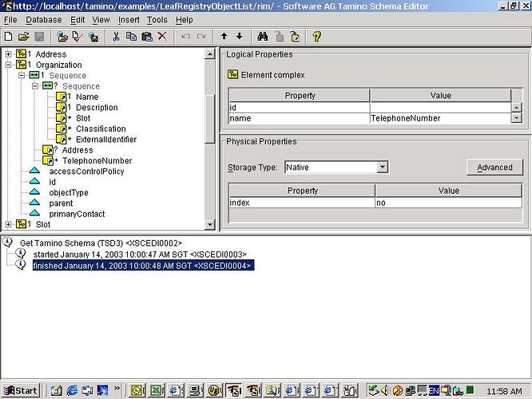Click the Validate schema checkmark icon

coord(77,36)
